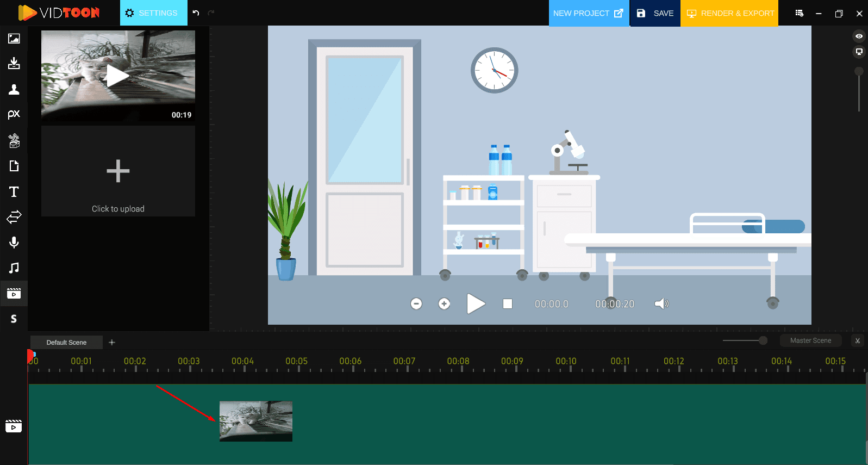Zoom in the canvas preview
This screenshot has width=868, height=465.
pos(444,303)
